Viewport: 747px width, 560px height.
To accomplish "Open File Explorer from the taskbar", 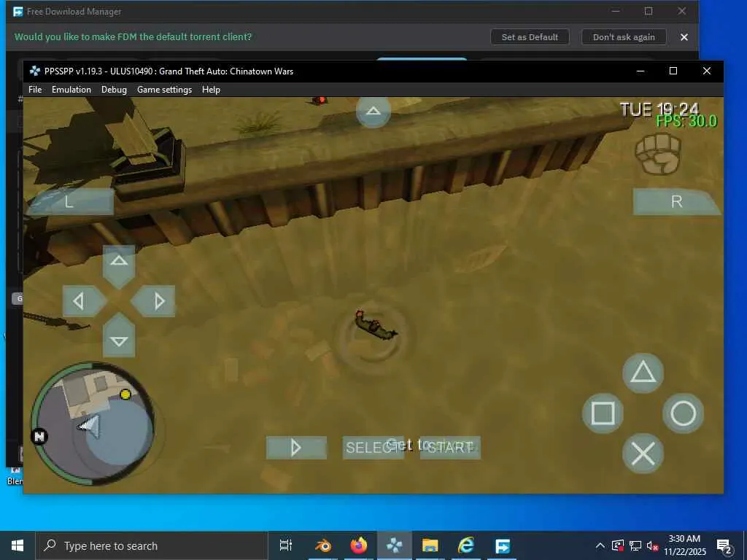I will (430, 545).
